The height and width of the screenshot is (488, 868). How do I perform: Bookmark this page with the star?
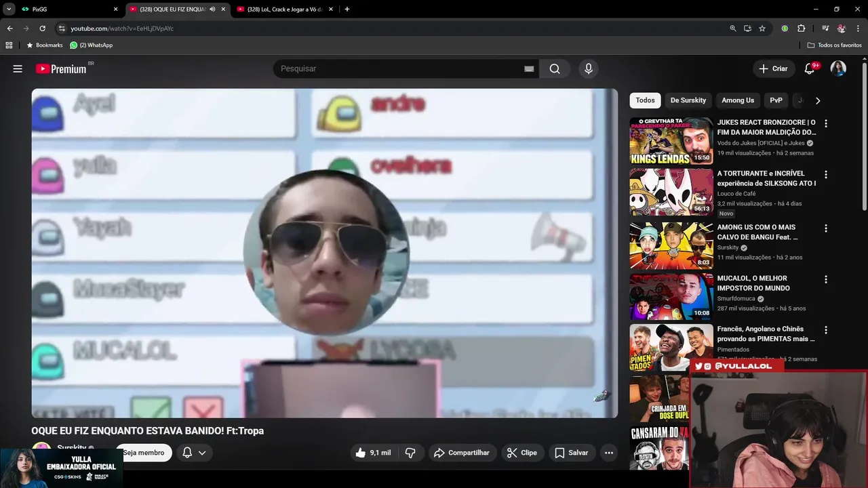tap(762, 28)
